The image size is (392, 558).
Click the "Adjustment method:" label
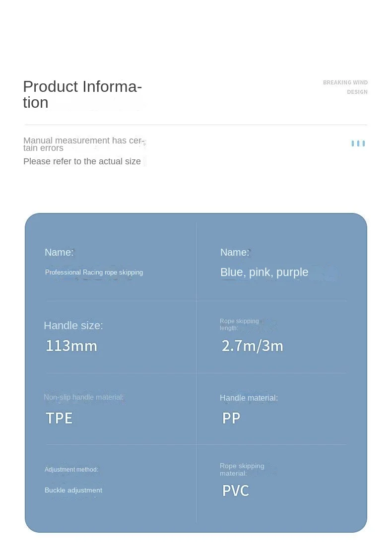(x=71, y=470)
